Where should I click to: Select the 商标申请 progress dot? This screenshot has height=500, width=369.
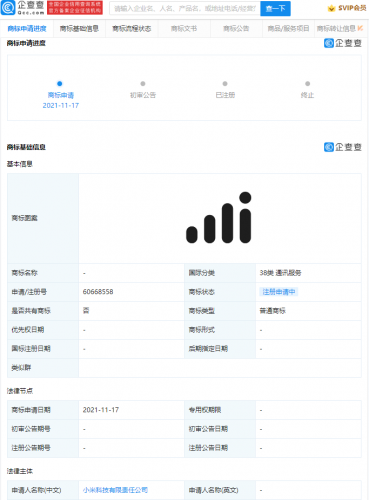coord(59,83)
